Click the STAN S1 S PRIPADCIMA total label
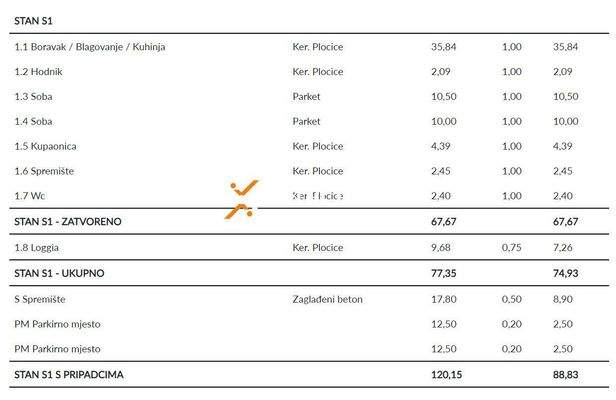Image resolution: width=616 pixels, height=400 pixels. click(x=69, y=375)
